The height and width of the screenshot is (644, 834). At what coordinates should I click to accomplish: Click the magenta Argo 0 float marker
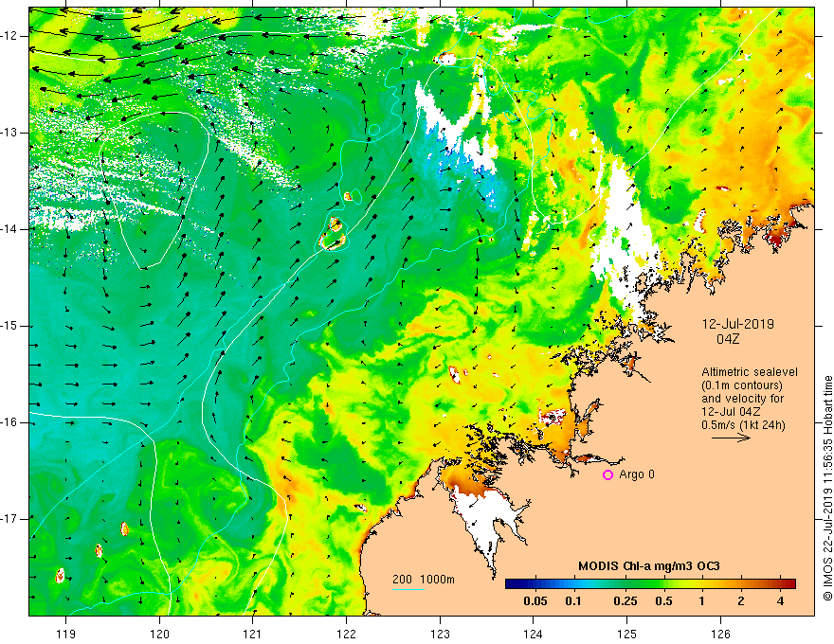pyautogui.click(x=607, y=475)
